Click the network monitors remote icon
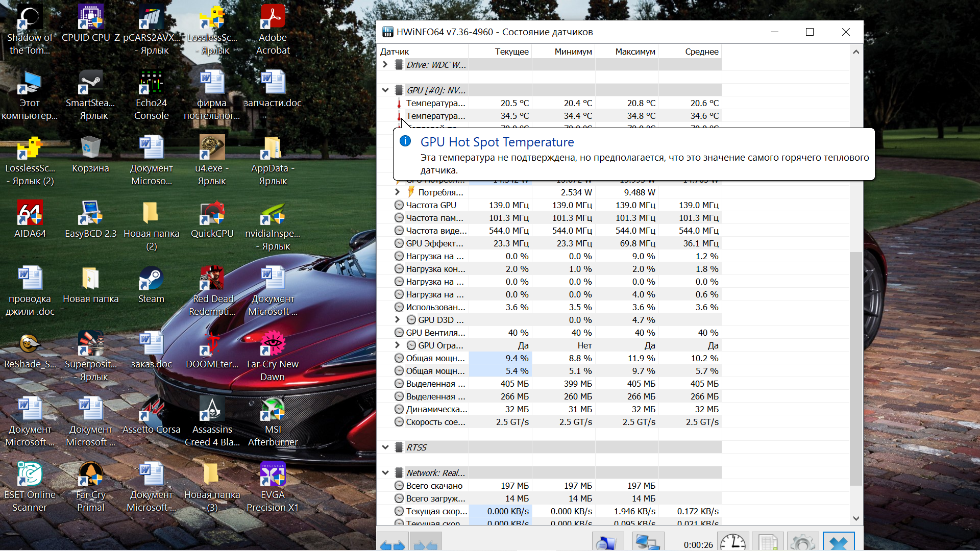This screenshot has height=551, width=980. point(648,543)
